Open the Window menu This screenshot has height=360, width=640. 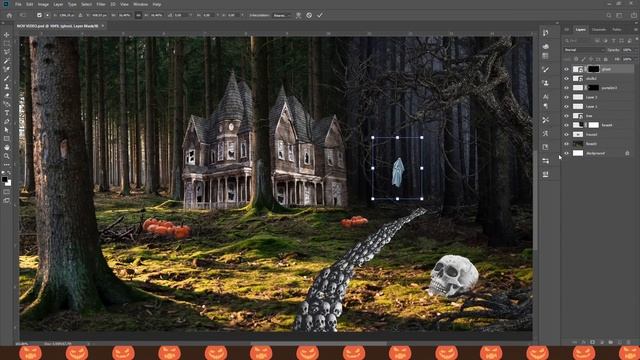[x=140, y=4]
